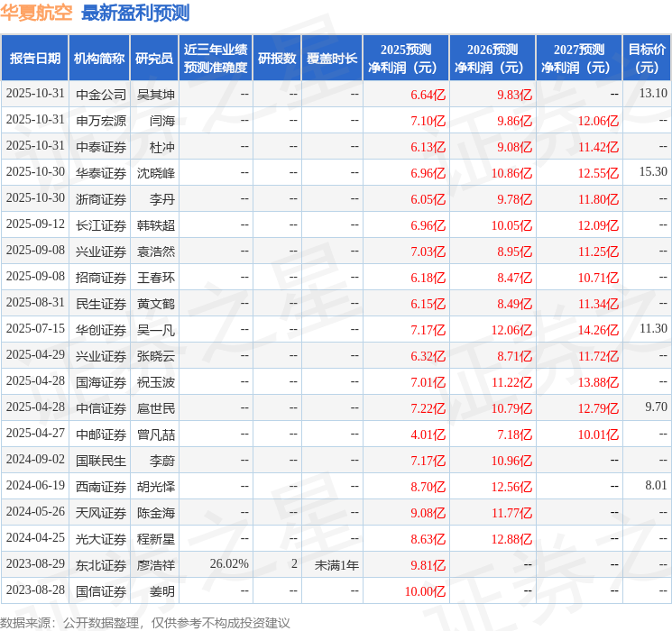The height and width of the screenshot is (631, 672).
Task: Click the 2025预测净利润 column header
Action: click(x=406, y=58)
